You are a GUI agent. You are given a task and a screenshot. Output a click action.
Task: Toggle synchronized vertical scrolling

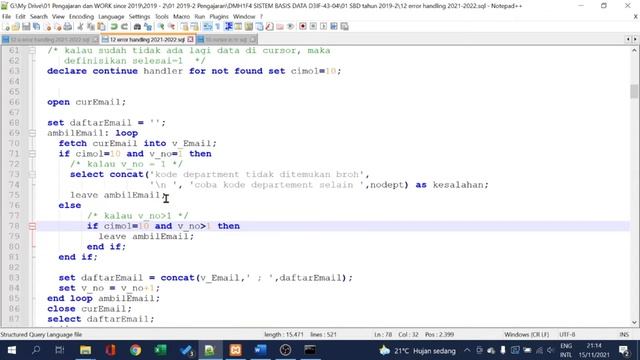(x=184, y=27)
